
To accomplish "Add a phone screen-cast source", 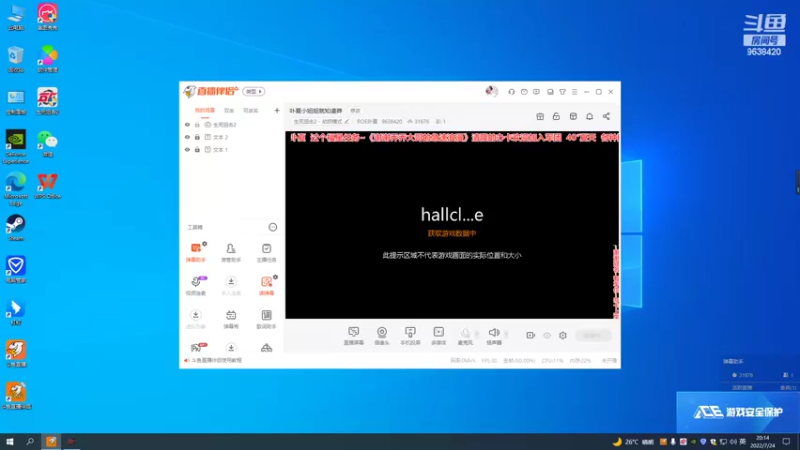I will pyautogui.click(x=410, y=336).
